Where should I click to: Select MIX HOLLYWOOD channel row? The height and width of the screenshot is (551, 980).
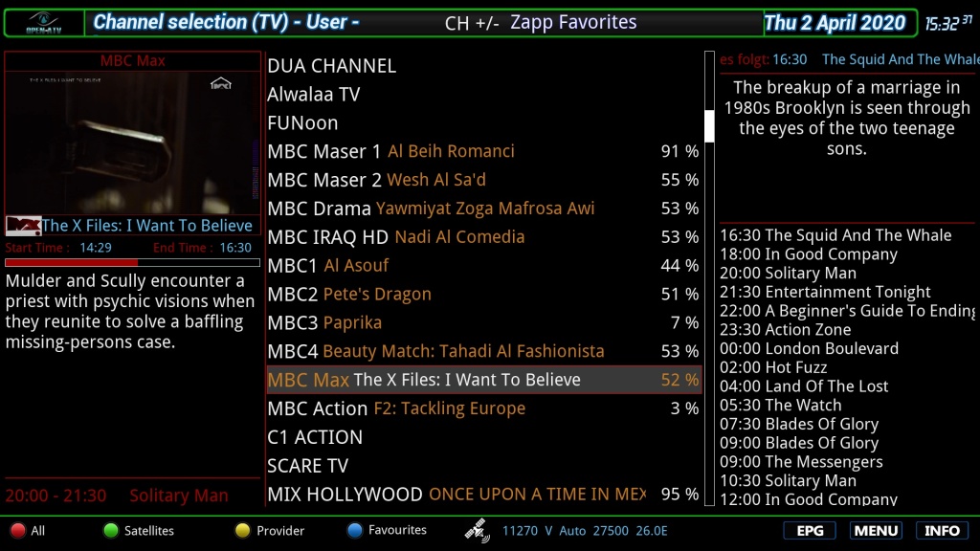(x=483, y=495)
